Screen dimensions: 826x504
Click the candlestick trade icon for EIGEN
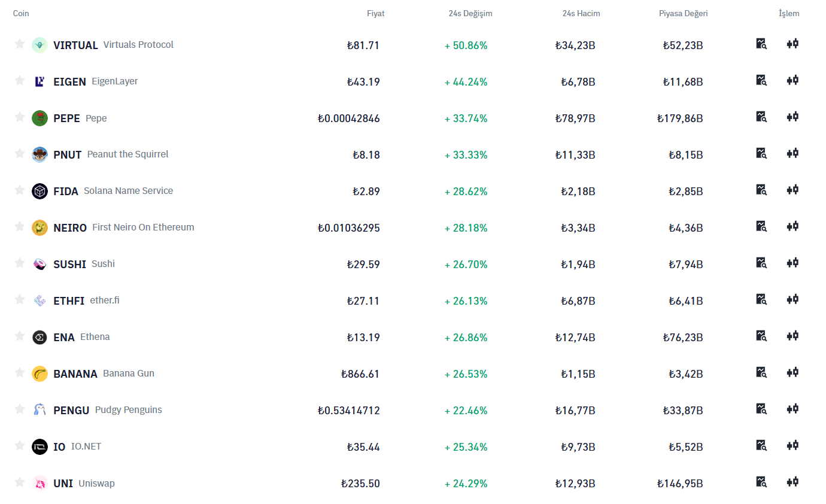tap(792, 80)
